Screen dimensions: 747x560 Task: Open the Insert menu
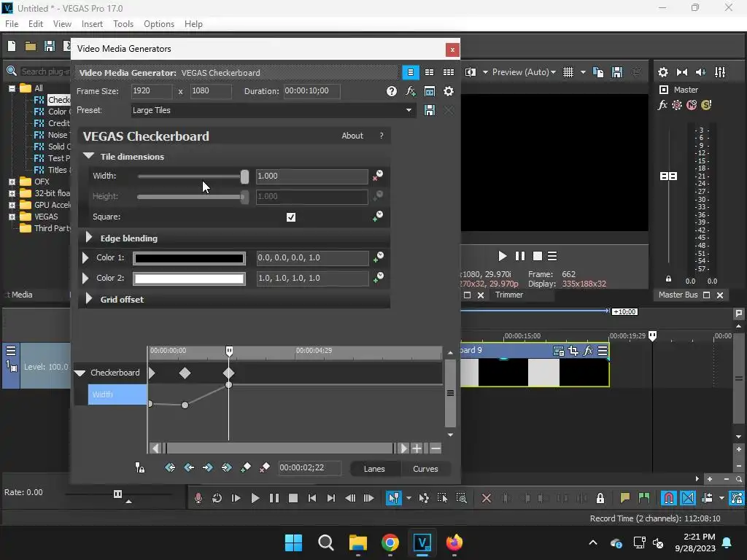point(92,24)
